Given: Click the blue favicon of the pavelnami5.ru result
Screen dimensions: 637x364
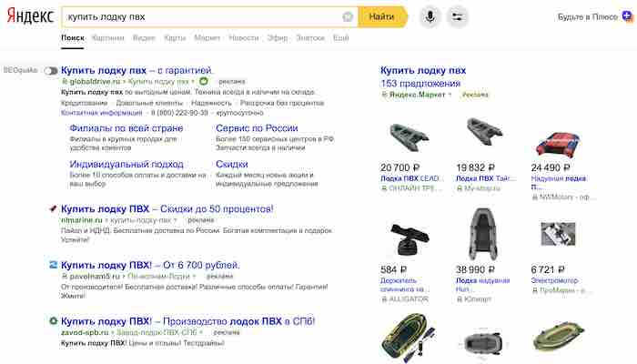Looking at the screenshot, I should [x=53, y=265].
